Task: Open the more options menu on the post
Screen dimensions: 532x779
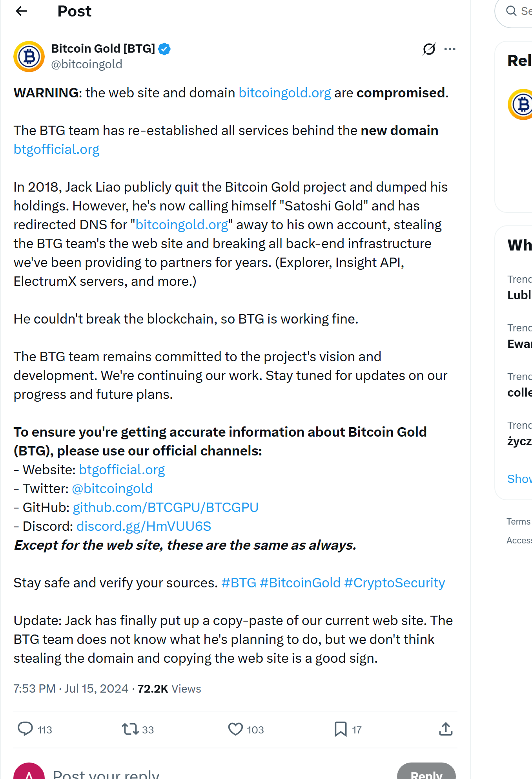Action: pyautogui.click(x=450, y=49)
